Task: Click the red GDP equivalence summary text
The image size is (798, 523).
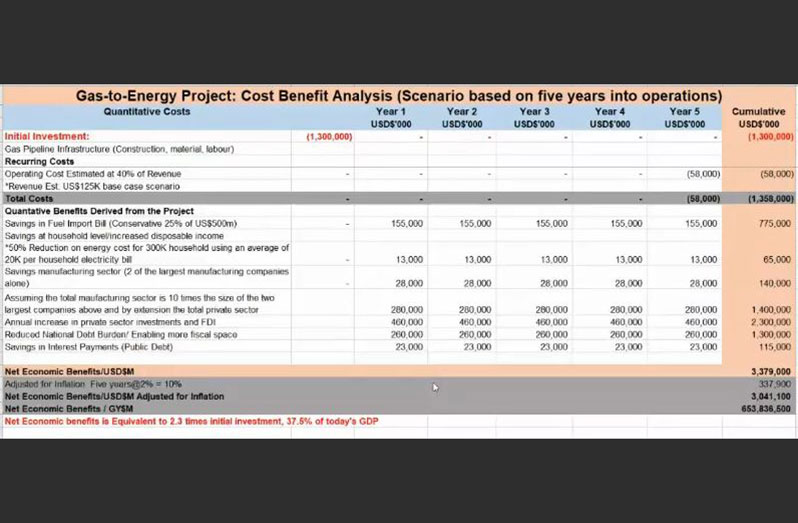Action: [191, 421]
